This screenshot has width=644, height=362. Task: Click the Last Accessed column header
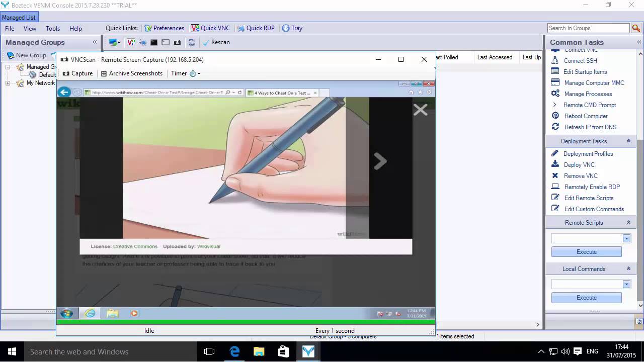tap(495, 57)
